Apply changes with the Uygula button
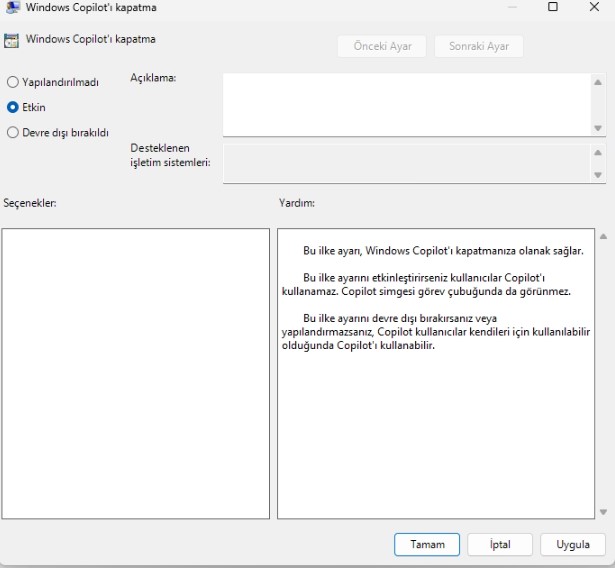 (x=573, y=544)
